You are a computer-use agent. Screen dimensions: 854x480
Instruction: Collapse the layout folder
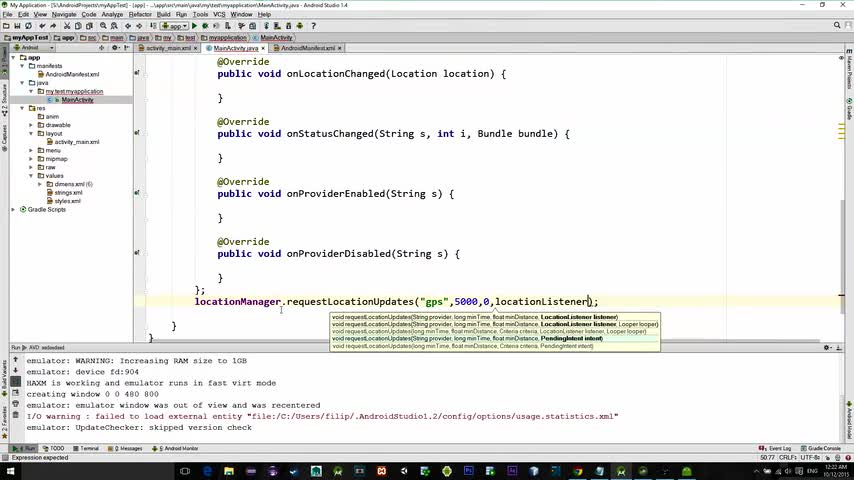(x=31, y=133)
